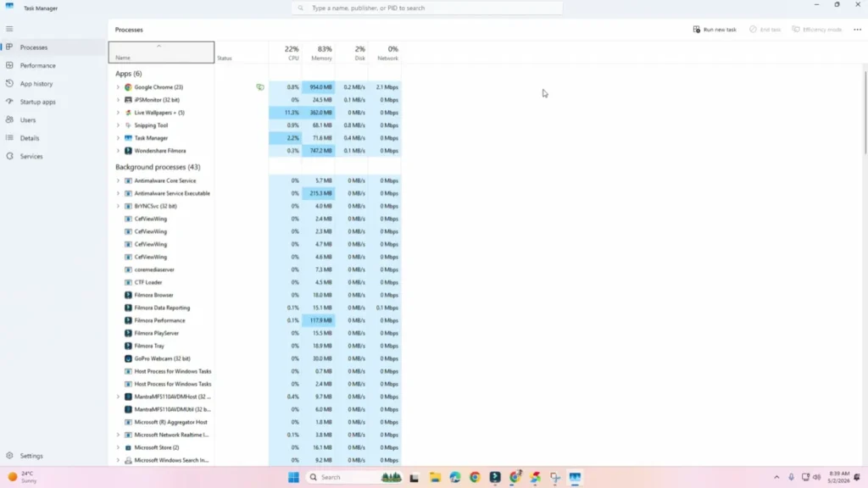Expand the Wondershare Filmora process group

click(118, 151)
